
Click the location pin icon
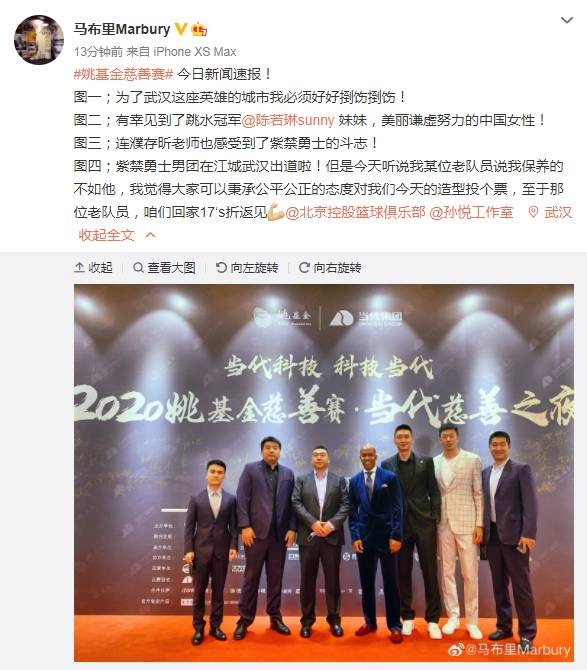coord(533,212)
